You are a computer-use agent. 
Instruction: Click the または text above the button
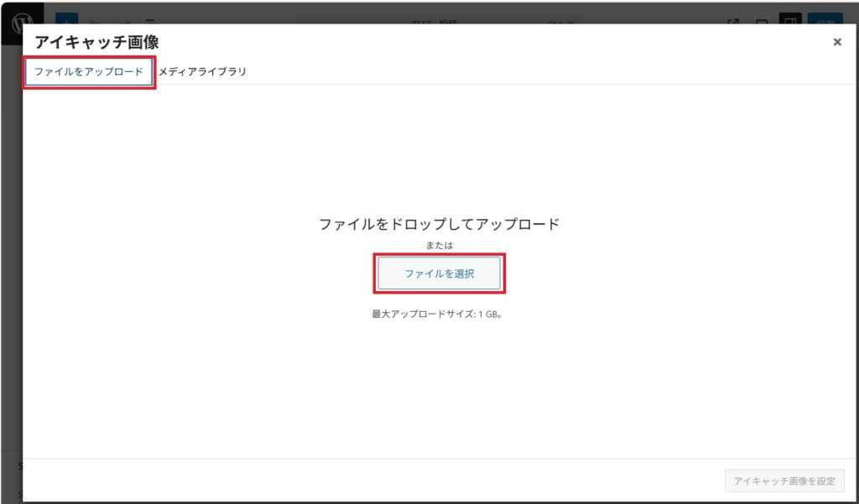(x=440, y=246)
